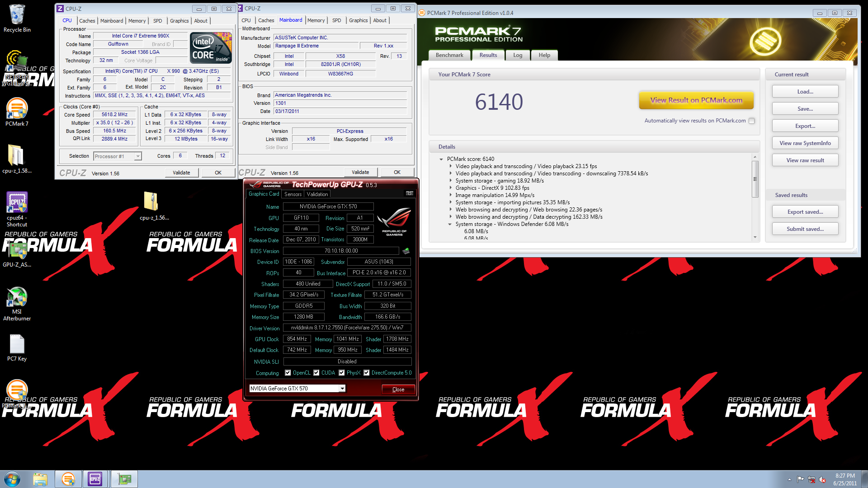Toggle the CUDA checkbox in GPU-Z
The height and width of the screenshot is (488, 868).
[x=316, y=373]
